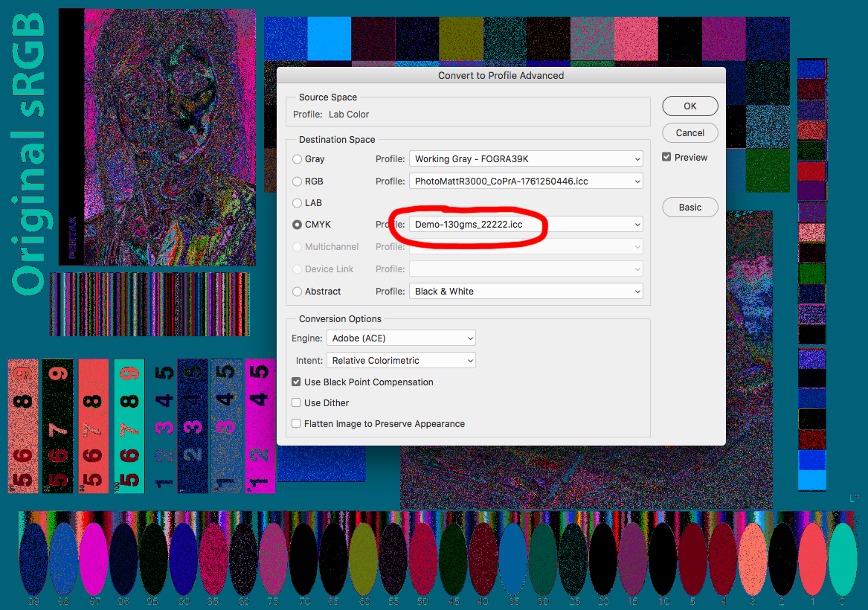Select the CMYK destination radio button
Screen dimensions: 868x610
pyautogui.click(x=298, y=224)
